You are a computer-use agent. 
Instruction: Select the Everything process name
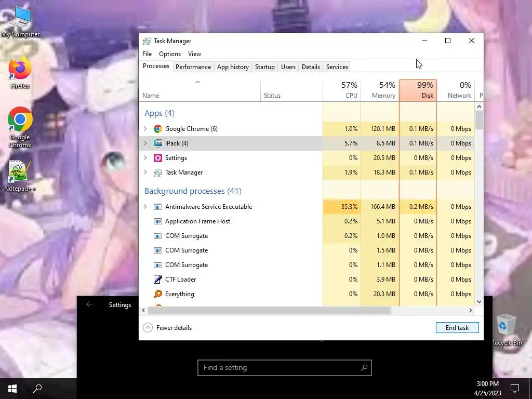click(180, 294)
